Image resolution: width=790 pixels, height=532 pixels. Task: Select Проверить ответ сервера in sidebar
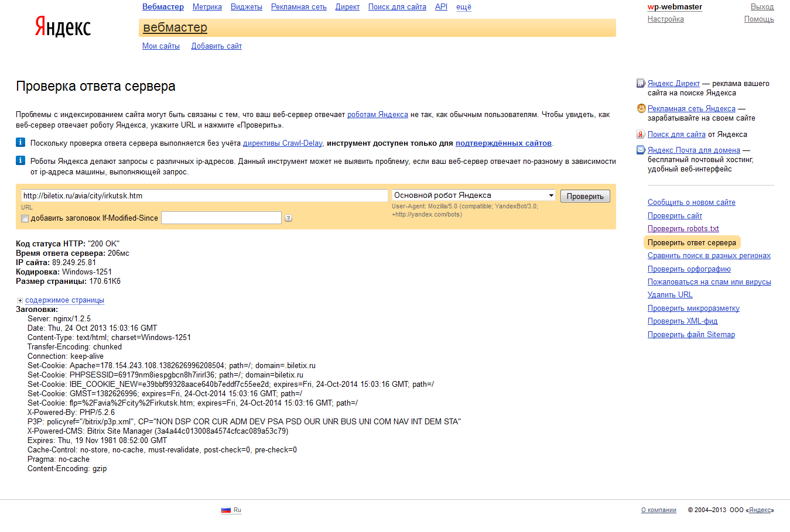[692, 242]
